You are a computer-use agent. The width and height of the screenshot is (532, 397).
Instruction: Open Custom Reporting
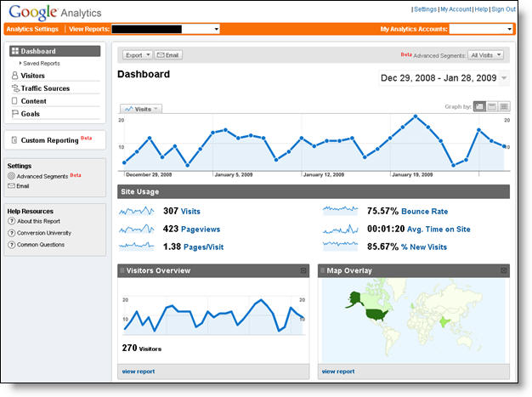coord(50,140)
